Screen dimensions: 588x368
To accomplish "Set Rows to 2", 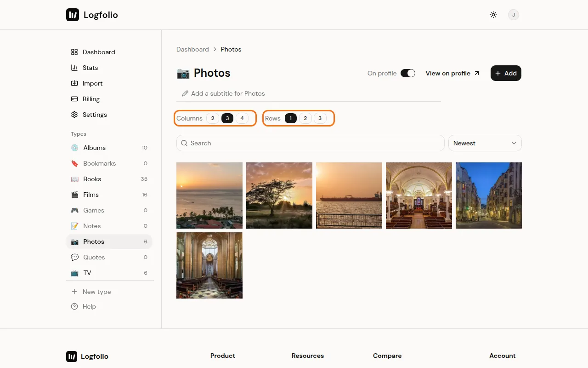I will pyautogui.click(x=305, y=118).
